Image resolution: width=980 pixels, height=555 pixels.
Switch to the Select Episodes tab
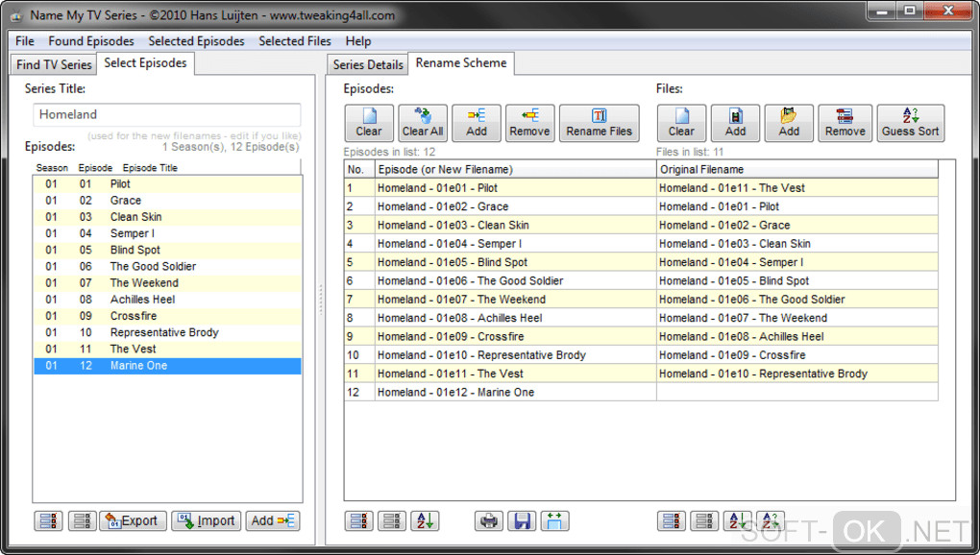coord(146,63)
